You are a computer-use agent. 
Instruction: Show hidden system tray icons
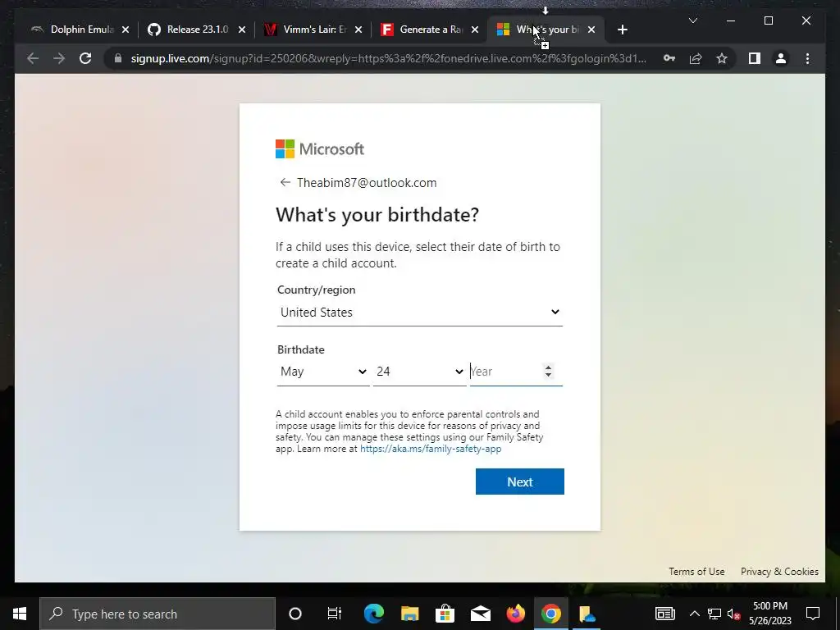coord(694,614)
